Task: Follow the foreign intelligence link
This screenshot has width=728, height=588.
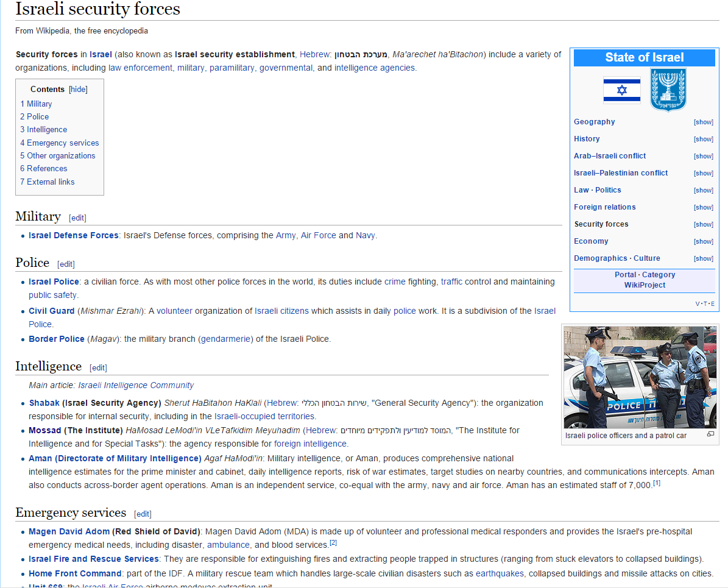Action: (x=310, y=444)
